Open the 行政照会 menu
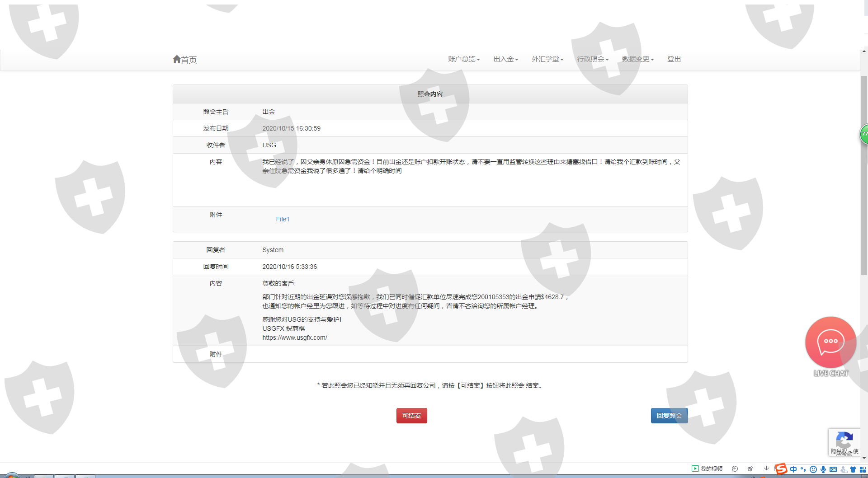 tap(593, 59)
